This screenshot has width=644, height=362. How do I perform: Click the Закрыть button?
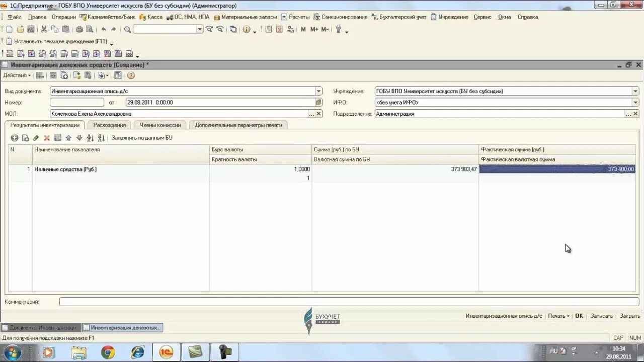coord(630,316)
